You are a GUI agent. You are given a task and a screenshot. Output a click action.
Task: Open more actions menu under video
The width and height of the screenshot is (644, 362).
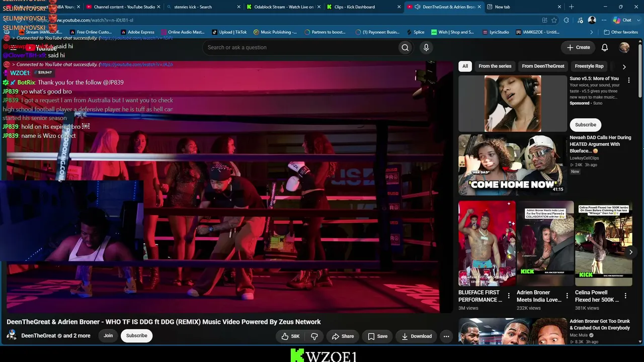pyautogui.click(x=446, y=336)
